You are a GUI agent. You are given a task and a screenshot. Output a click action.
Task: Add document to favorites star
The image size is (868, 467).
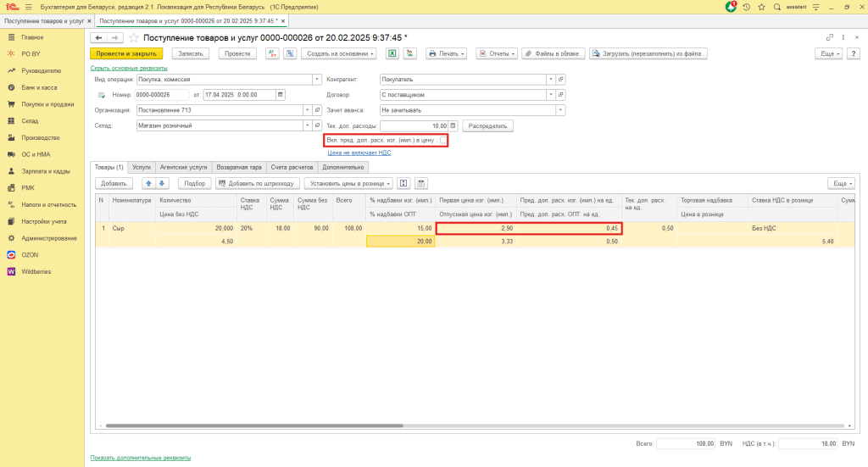133,37
